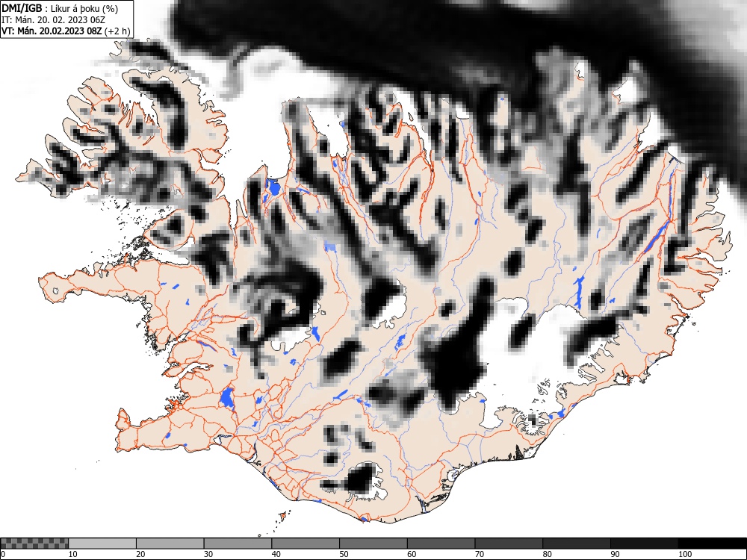Click the 80–90 near-black legend swatch
This screenshot has height=560, width=747.
(576, 544)
